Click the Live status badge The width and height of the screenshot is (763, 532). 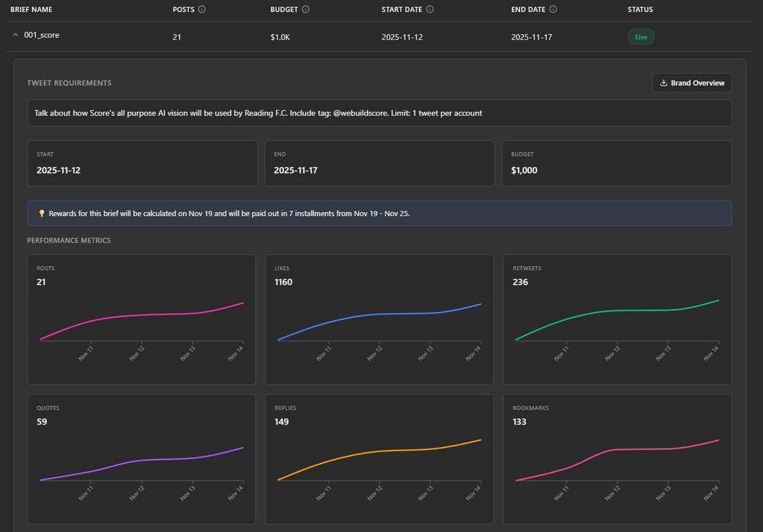pyautogui.click(x=641, y=36)
